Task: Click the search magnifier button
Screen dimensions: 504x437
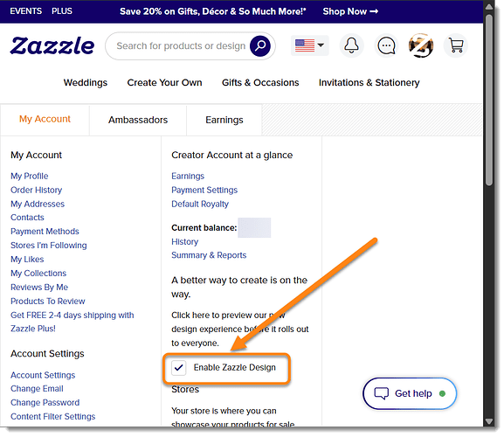Action: 260,46
